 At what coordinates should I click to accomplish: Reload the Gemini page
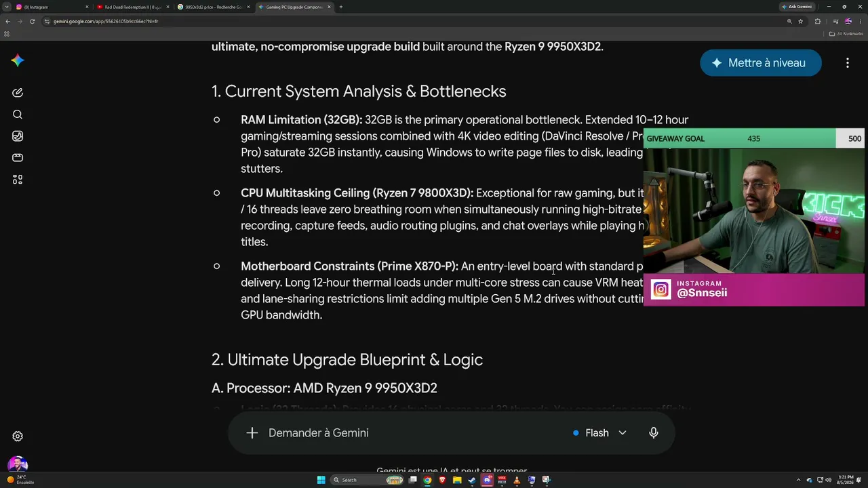[32, 22]
